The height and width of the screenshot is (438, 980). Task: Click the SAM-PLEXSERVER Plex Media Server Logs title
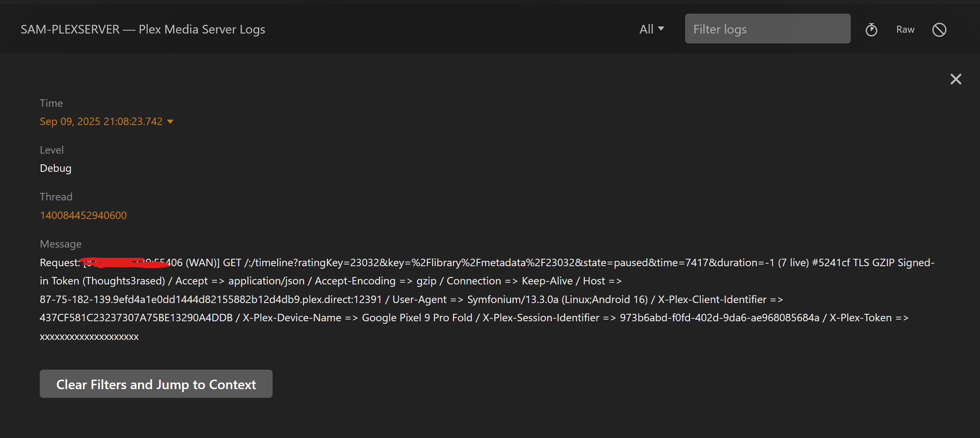[x=142, y=29]
